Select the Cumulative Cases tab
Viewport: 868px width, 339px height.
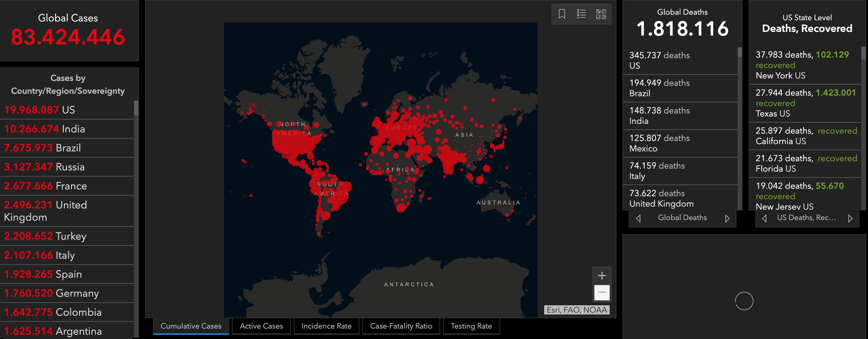coord(191,326)
